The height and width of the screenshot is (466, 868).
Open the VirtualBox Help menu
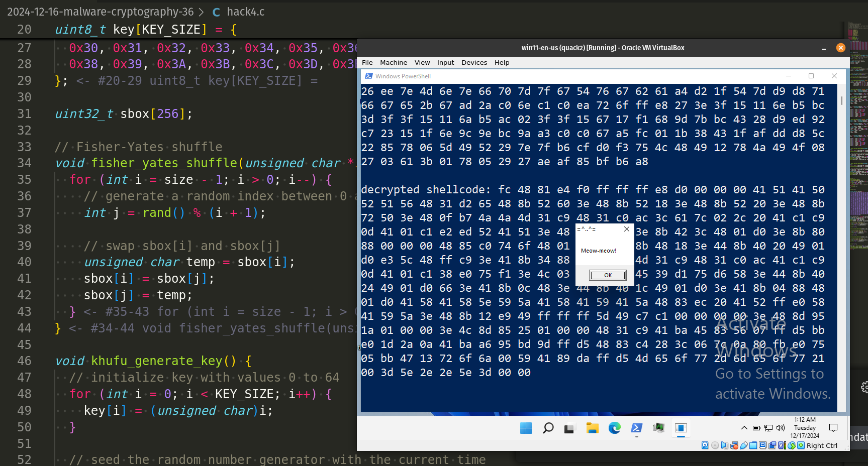point(502,62)
